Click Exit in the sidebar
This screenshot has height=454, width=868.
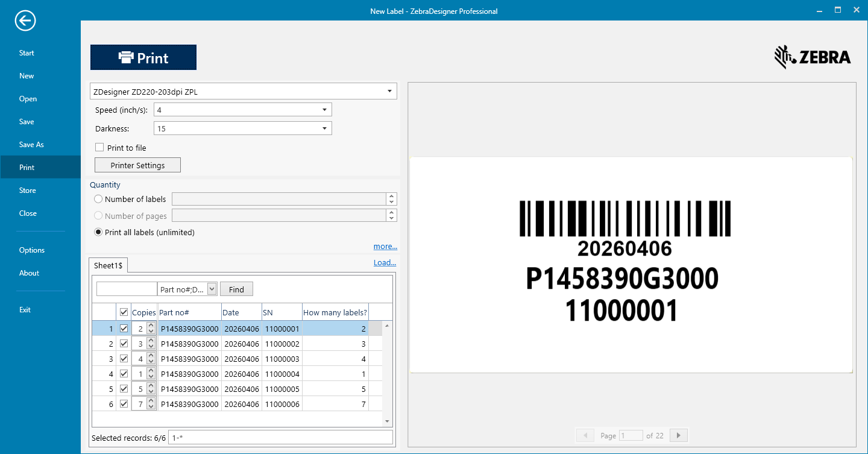[25, 310]
